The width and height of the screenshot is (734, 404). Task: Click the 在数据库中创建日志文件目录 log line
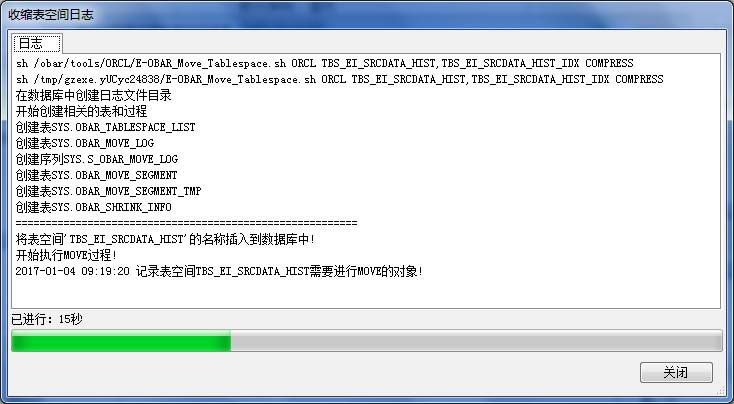[x=94, y=95]
